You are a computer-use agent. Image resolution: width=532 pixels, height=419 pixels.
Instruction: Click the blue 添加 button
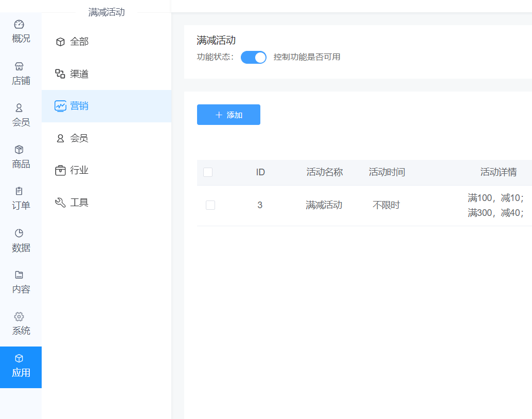click(x=228, y=115)
